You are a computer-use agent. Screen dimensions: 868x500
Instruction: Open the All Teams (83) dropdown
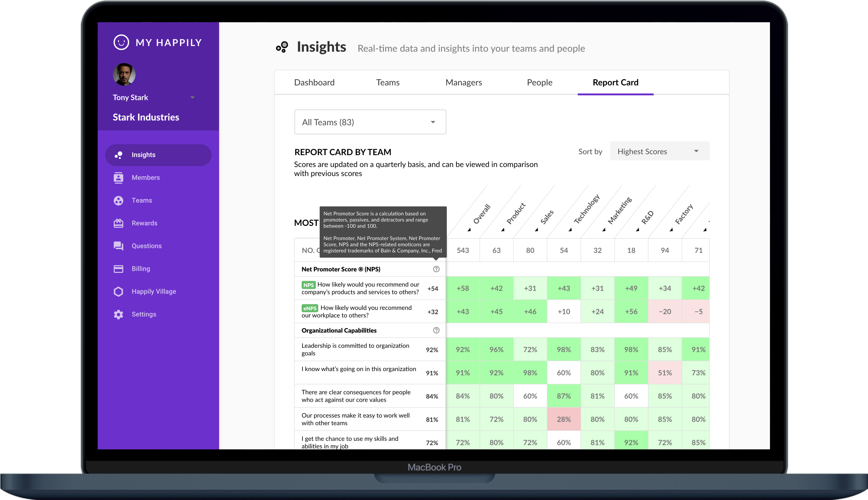370,122
